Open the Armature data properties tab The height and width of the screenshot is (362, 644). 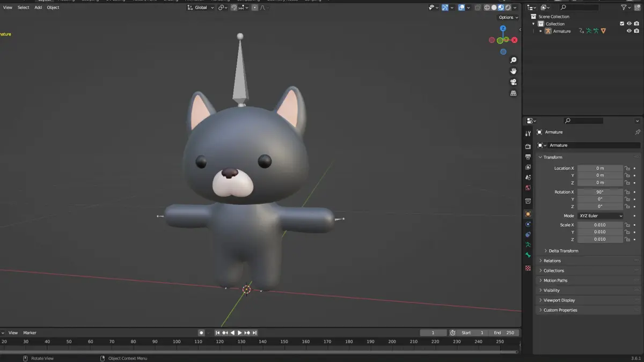click(528, 245)
